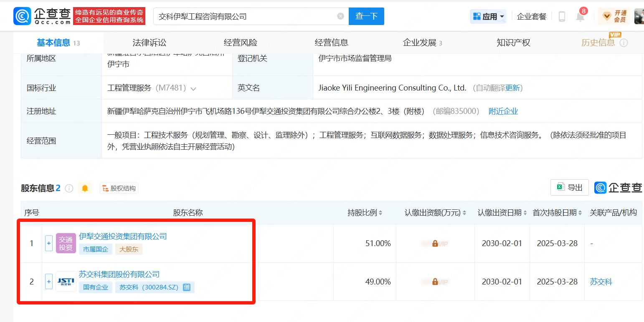The height and width of the screenshot is (322, 644).
Task: Sort by 持股比例 column arrows
Action: (x=380, y=213)
